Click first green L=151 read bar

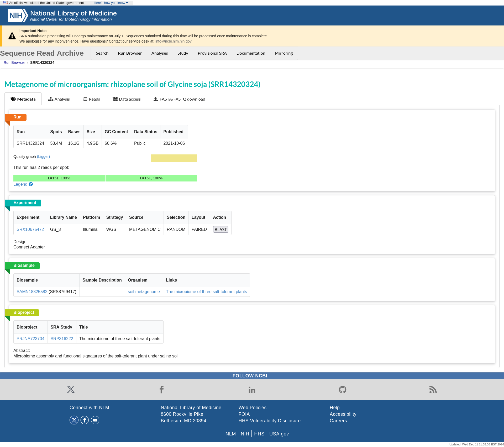tap(59, 178)
